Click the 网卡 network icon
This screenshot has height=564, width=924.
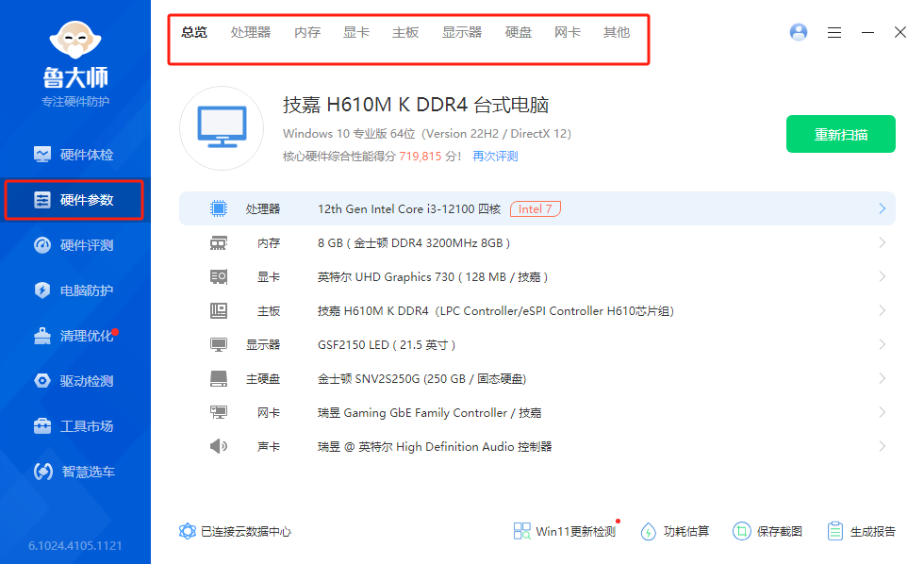click(219, 412)
